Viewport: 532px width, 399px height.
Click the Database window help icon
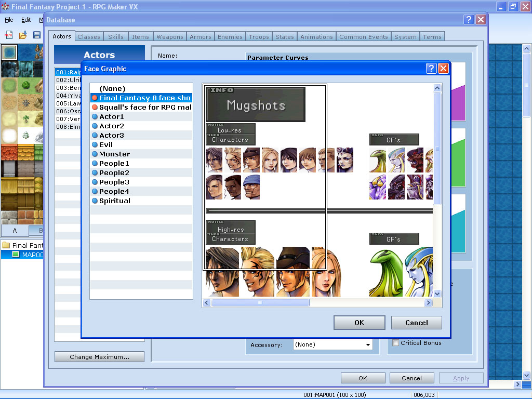coord(469,20)
